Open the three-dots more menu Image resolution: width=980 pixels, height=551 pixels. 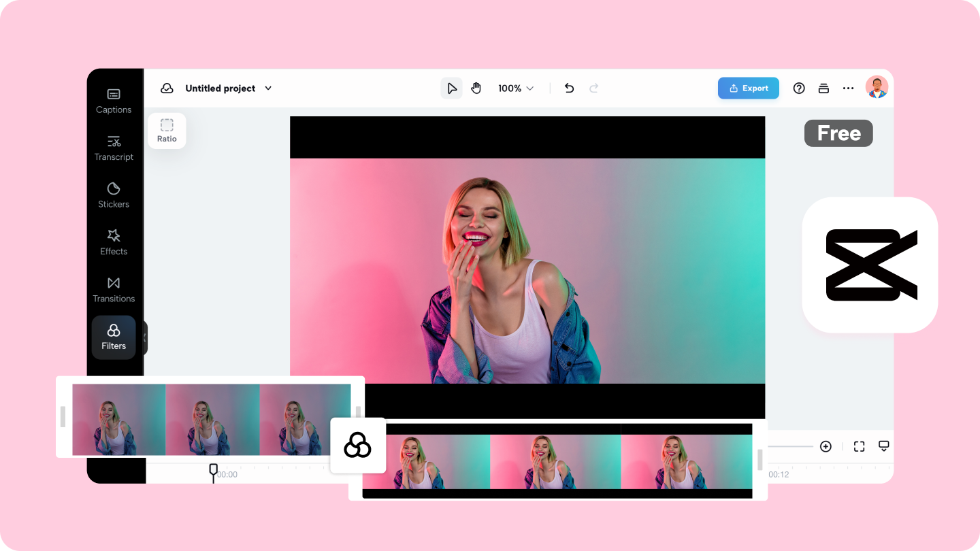pos(848,88)
